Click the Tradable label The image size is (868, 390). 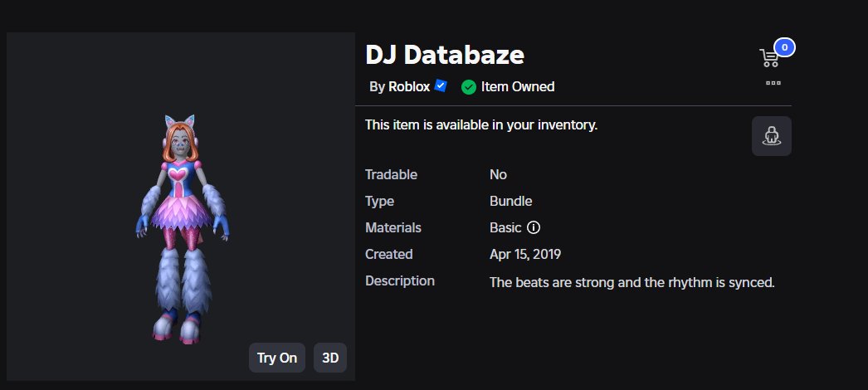tap(392, 175)
